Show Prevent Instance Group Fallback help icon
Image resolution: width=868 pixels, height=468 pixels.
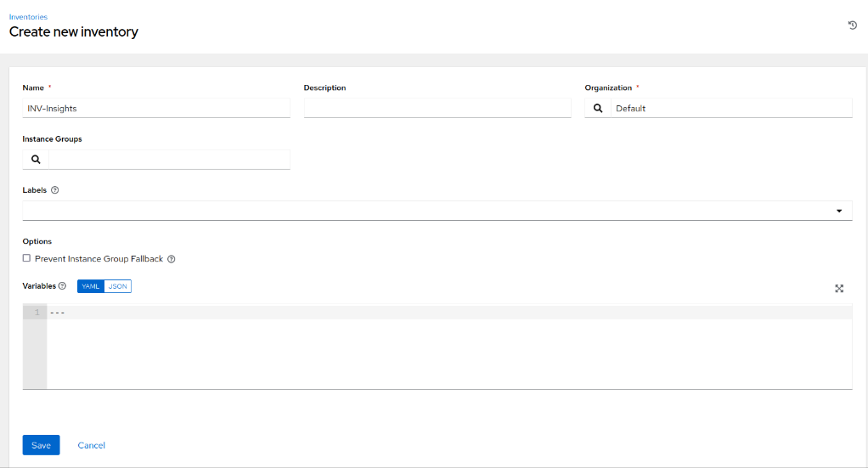(172, 259)
